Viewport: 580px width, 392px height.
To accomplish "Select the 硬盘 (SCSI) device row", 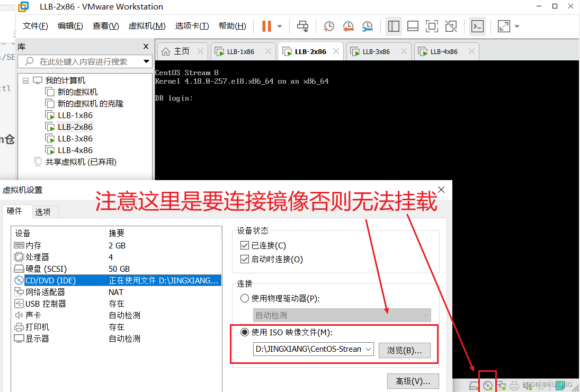I will pyautogui.click(x=117, y=269).
